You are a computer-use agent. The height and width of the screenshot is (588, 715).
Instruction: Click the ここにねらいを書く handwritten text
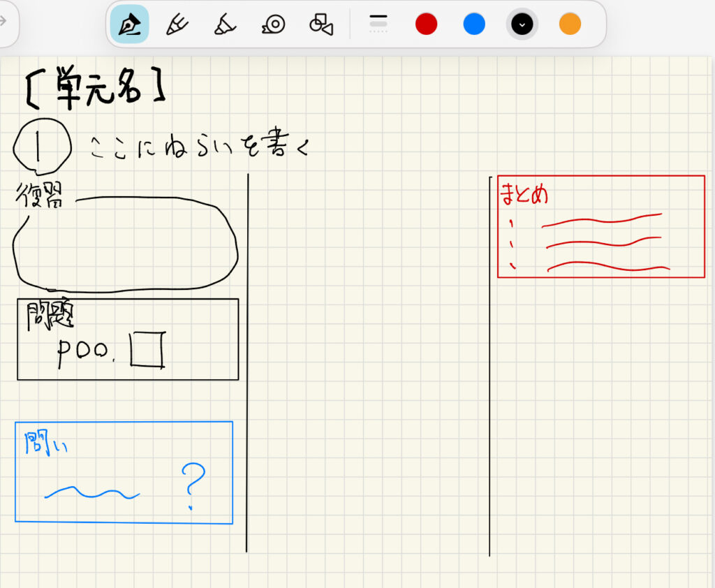198,147
